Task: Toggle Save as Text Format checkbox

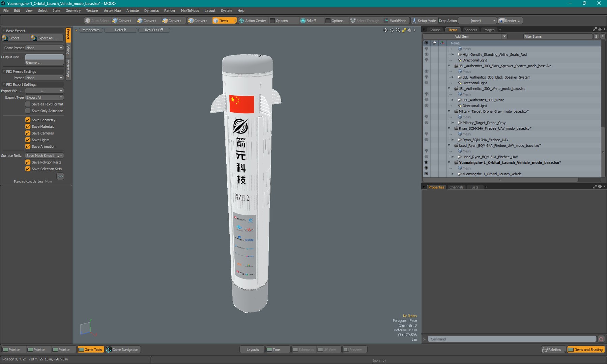Action: pyautogui.click(x=28, y=104)
